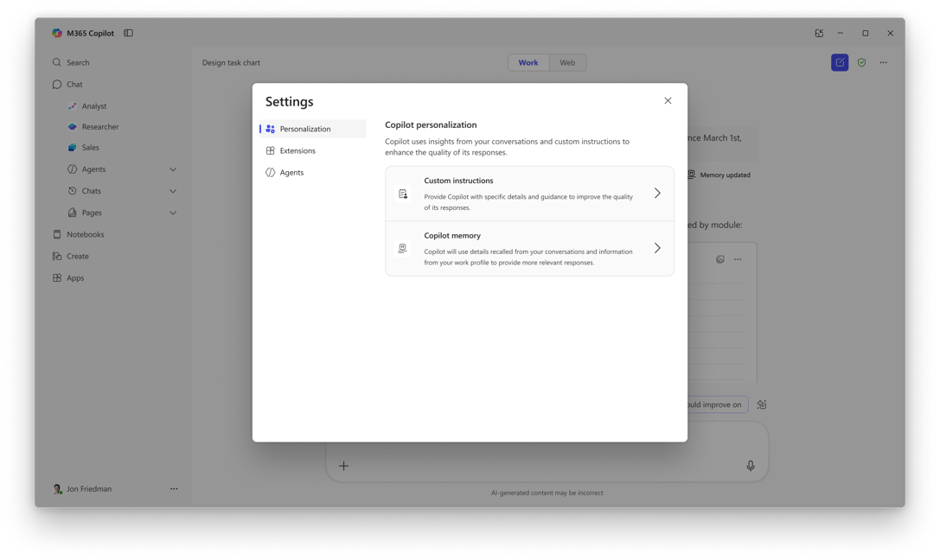
Task: Click the microphone dictation icon
Action: click(x=751, y=466)
